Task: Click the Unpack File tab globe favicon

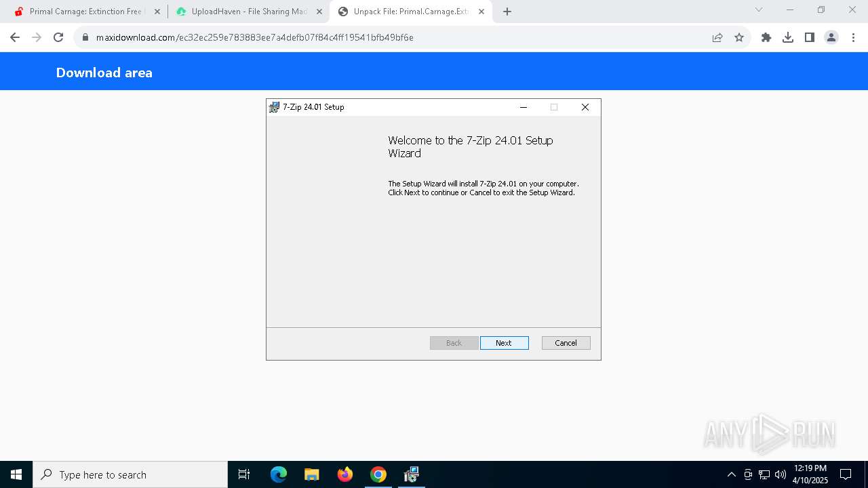Action: click(342, 12)
